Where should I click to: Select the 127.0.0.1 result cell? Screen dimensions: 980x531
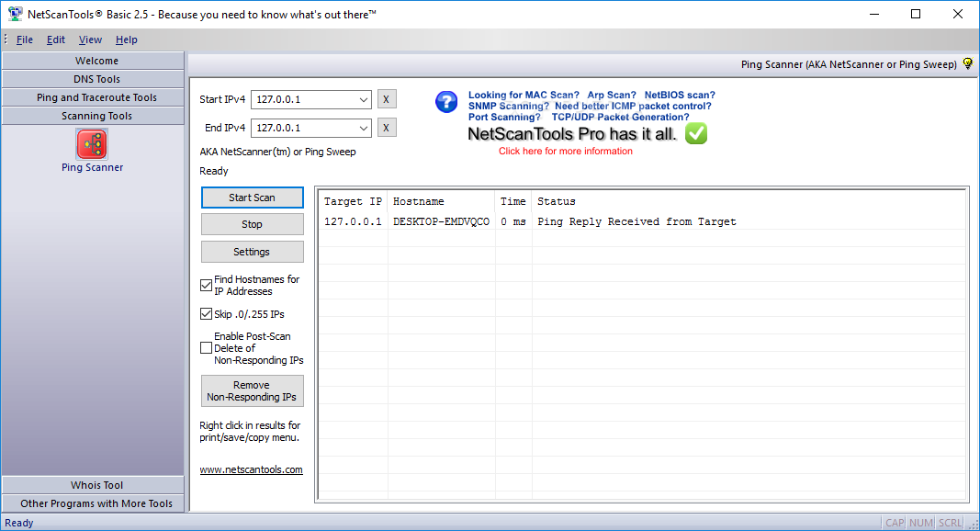(x=353, y=221)
